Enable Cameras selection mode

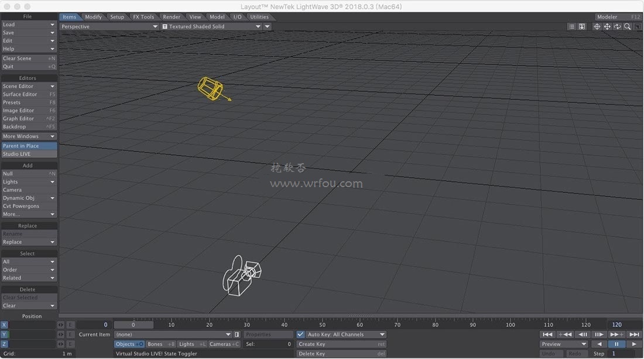[x=224, y=344]
